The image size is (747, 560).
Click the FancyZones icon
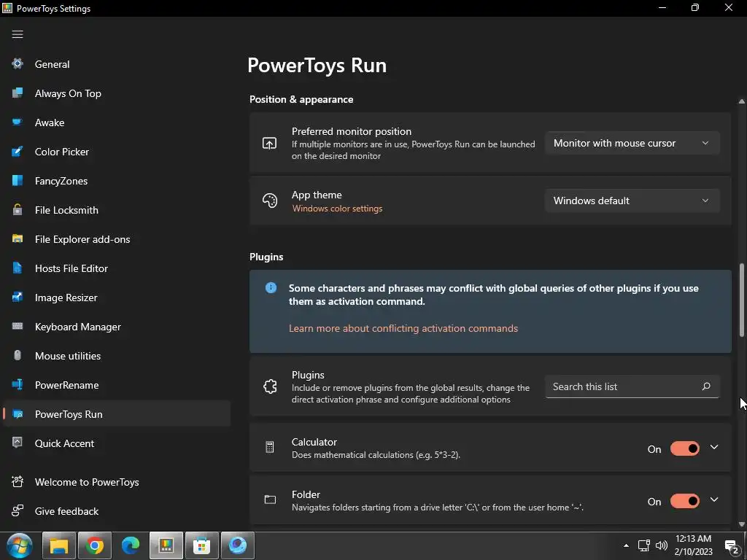point(18,181)
